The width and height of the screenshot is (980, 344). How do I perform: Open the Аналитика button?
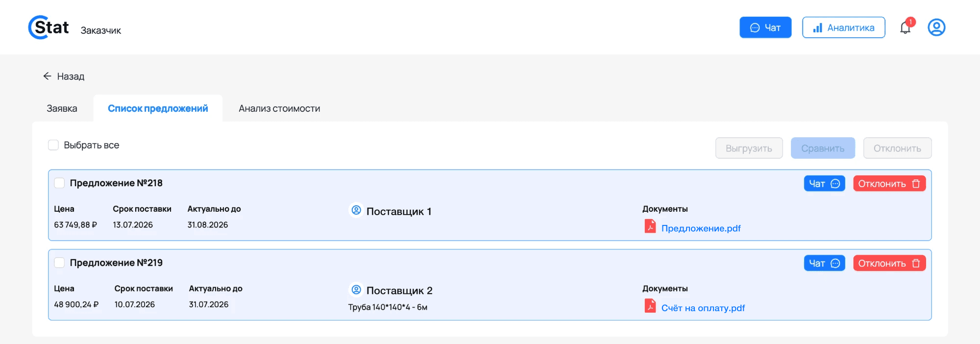coord(844,27)
